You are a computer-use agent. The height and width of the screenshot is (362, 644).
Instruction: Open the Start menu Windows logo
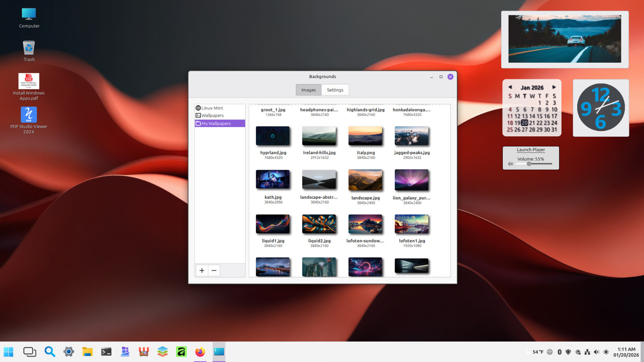tap(8, 352)
